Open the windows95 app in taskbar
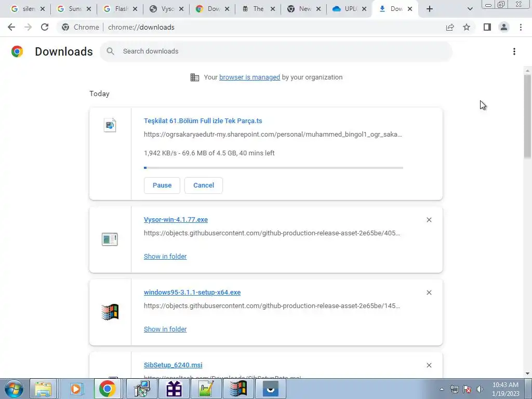The image size is (532, 399). pos(238,389)
